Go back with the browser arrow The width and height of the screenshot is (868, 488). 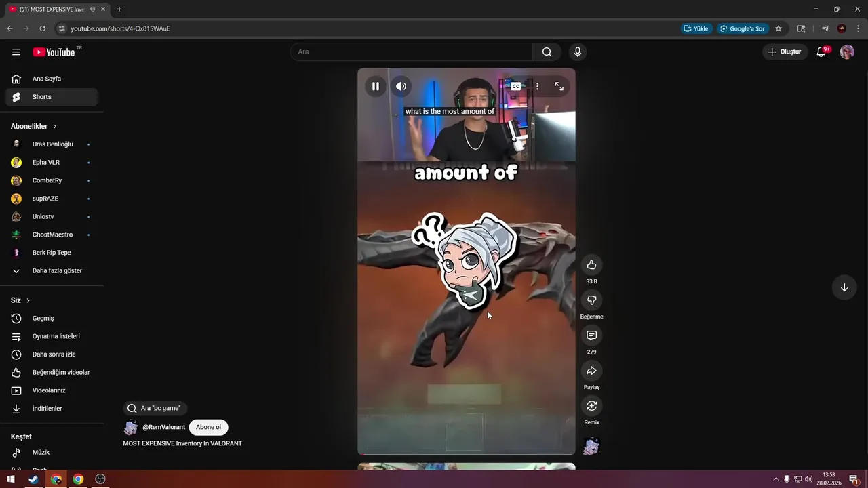pos(9,28)
